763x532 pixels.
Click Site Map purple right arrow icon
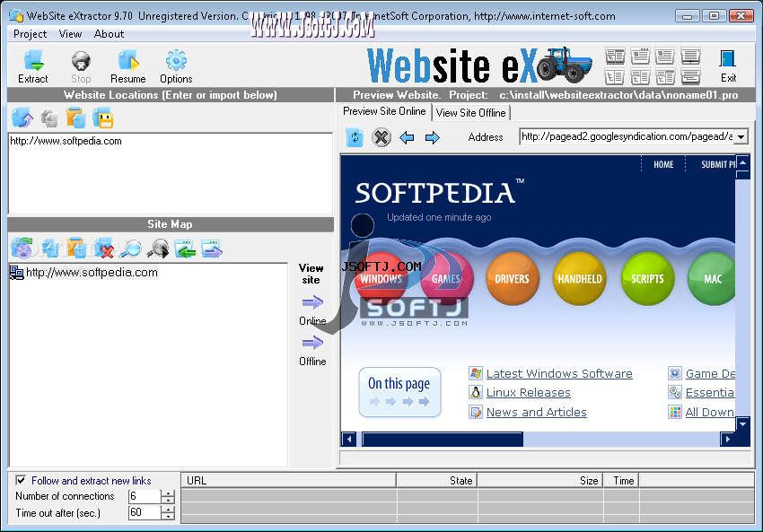click(x=212, y=248)
